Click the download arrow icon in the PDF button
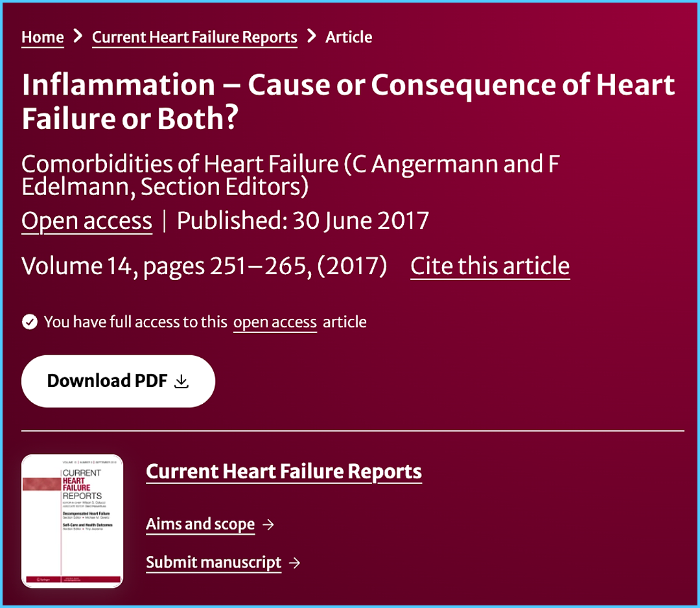Screen dimensions: 700x608 pyautogui.click(x=182, y=381)
